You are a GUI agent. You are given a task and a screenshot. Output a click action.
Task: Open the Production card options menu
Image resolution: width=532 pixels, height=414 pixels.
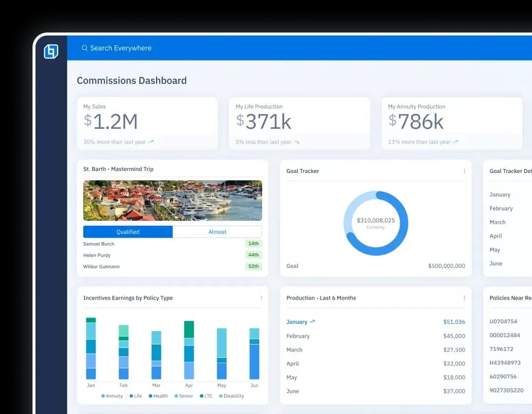point(464,298)
